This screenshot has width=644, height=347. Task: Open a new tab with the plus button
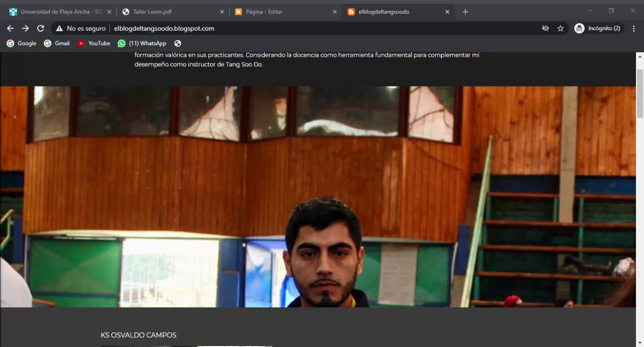coord(465,12)
